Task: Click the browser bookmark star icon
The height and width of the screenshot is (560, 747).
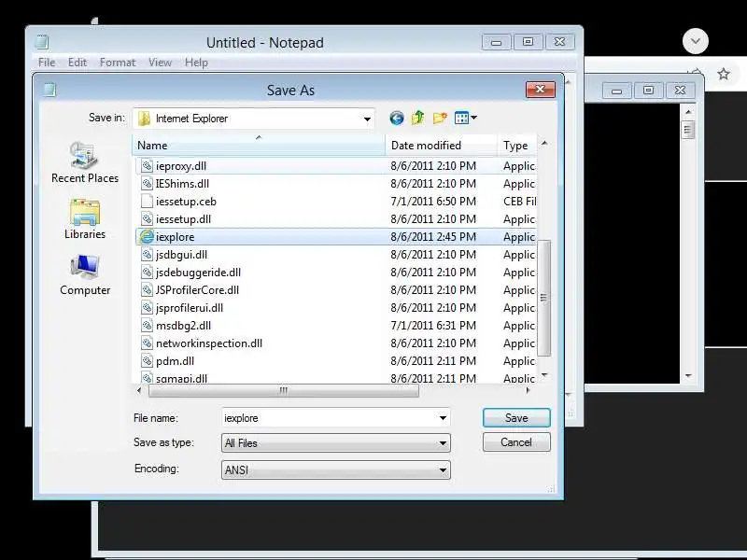Action: (723, 74)
